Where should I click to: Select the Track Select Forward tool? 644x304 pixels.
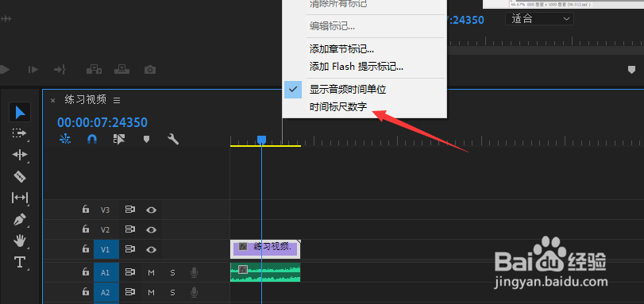click(x=19, y=133)
